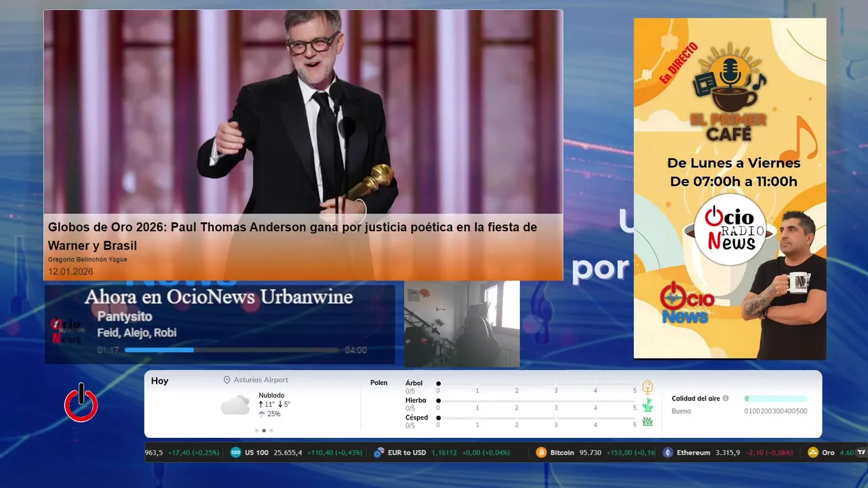Viewport: 868px width, 488px height.
Task: Click the Ahora en OcioNews Urbanwine title
Action: [x=218, y=297]
